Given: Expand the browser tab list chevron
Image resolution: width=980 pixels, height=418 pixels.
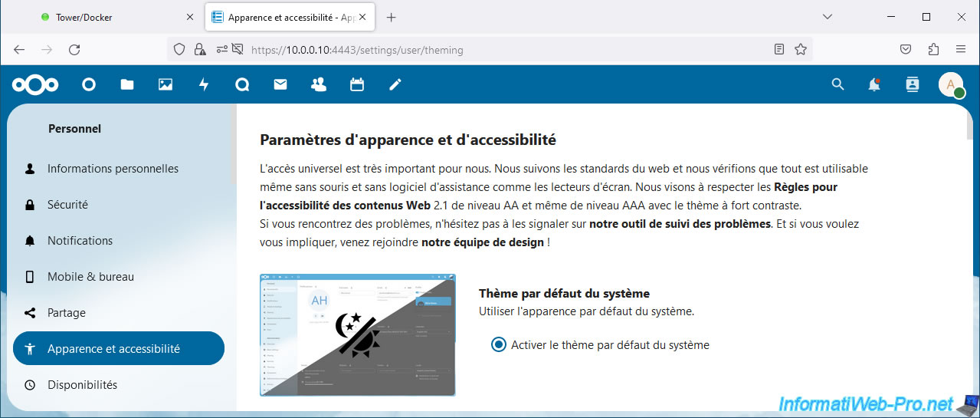Looking at the screenshot, I should pos(828,17).
